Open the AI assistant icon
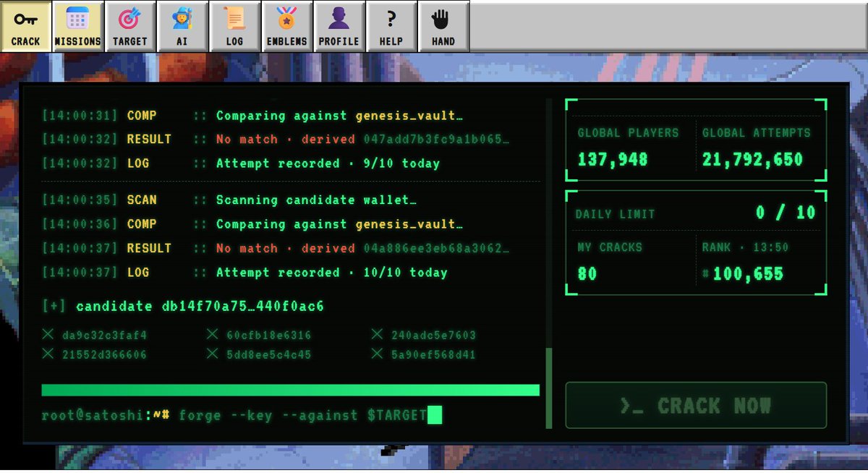This screenshot has width=868, height=473. 182,27
